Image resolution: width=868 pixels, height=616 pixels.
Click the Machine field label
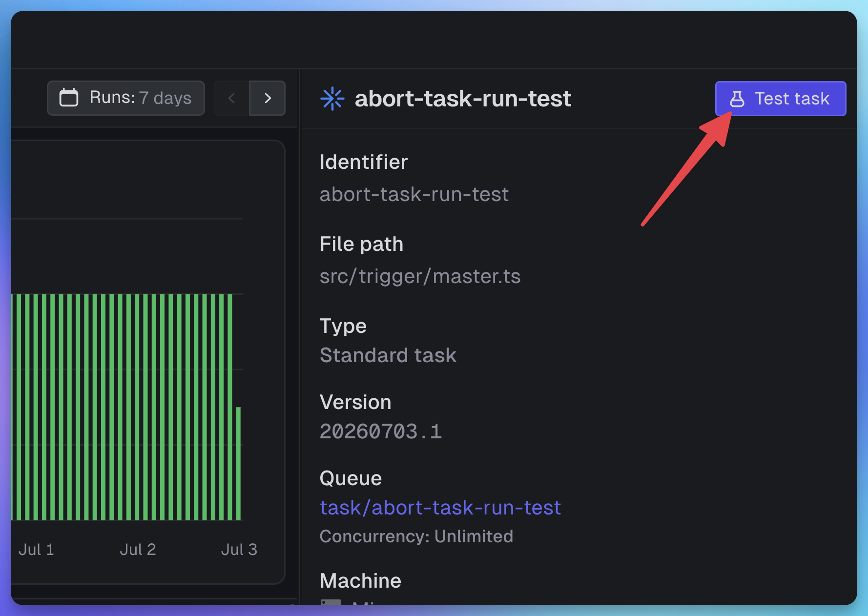pyautogui.click(x=360, y=581)
